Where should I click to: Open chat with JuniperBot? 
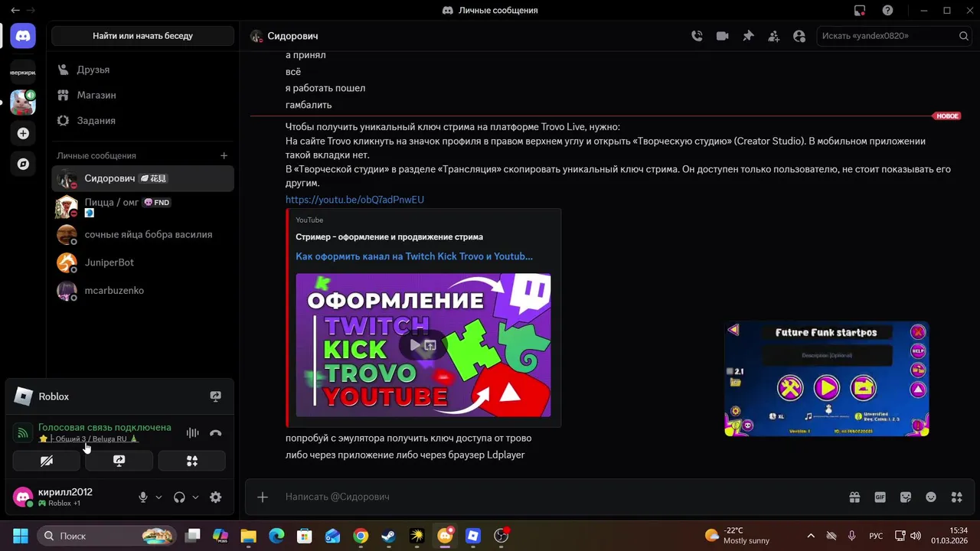click(142, 262)
